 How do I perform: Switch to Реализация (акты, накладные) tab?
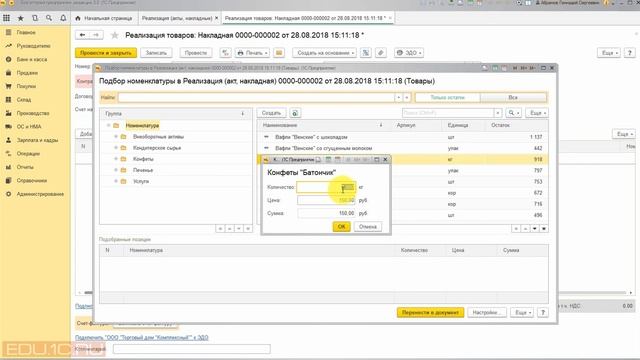pyautogui.click(x=177, y=18)
